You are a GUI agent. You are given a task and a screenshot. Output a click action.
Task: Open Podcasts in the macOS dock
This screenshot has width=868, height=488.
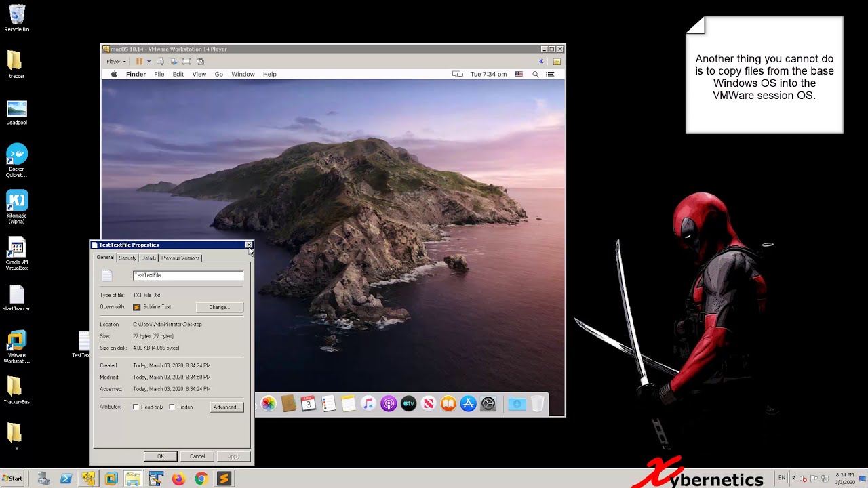tap(389, 404)
